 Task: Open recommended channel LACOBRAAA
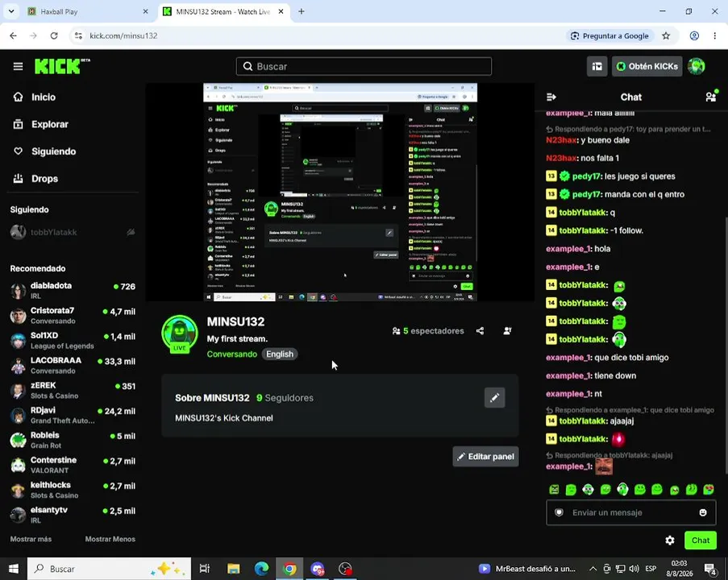pyautogui.click(x=73, y=365)
